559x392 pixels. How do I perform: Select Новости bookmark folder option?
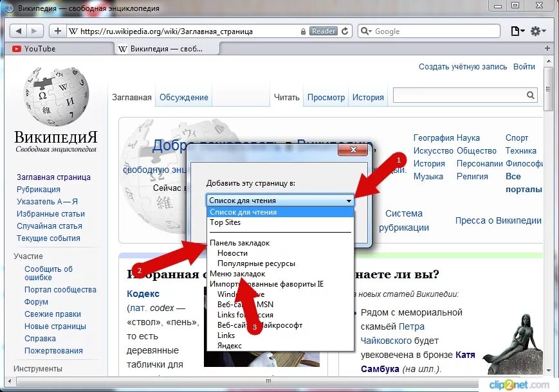[x=280, y=253]
